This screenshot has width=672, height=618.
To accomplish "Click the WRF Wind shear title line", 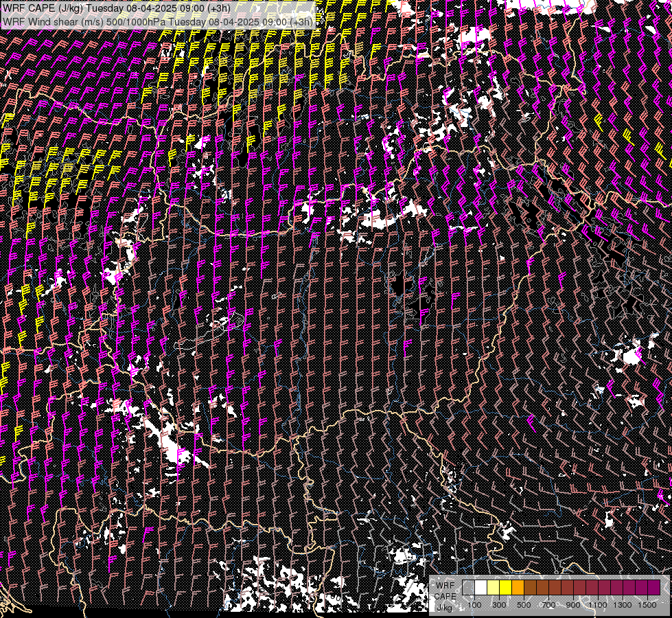I will click(158, 21).
